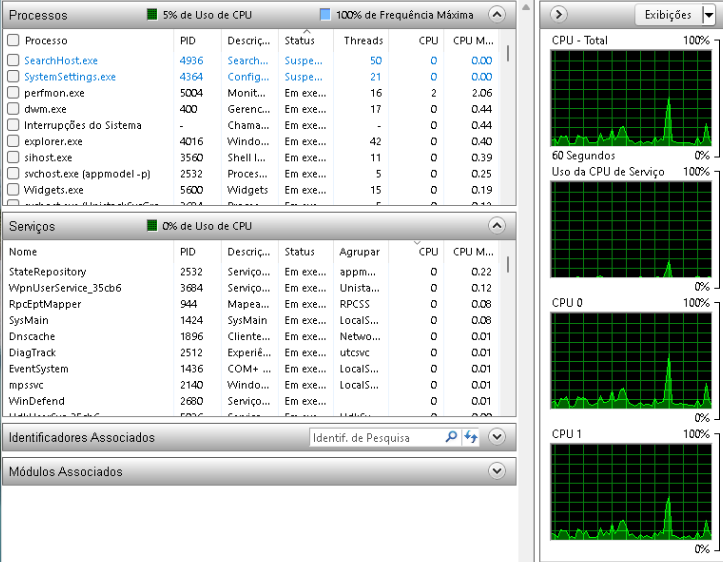The height and width of the screenshot is (562, 723).
Task: Select the SystemSettings.exe process name
Action: [x=69, y=77]
